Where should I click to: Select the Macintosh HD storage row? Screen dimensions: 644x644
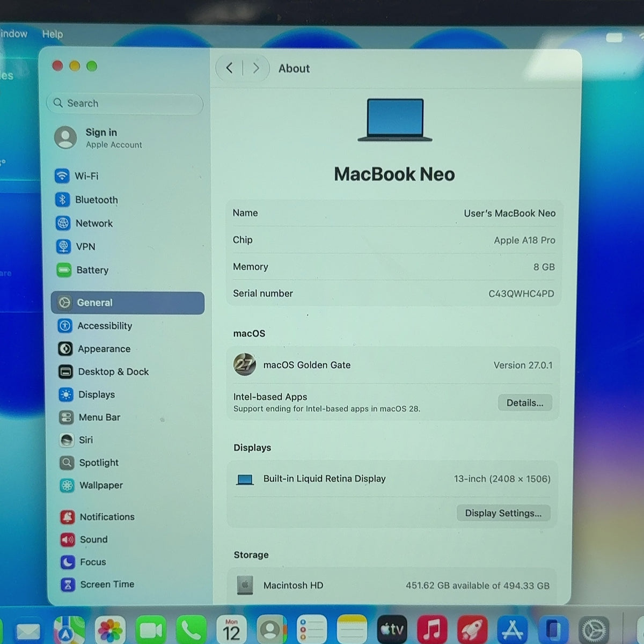[x=392, y=586]
